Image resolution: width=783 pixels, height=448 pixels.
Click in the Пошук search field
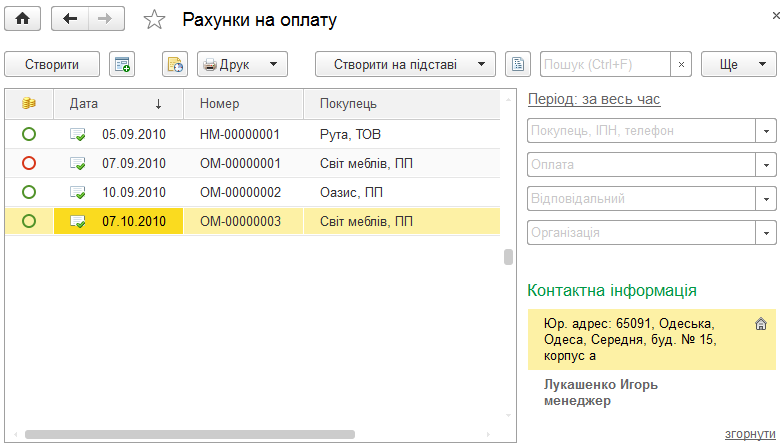[605, 64]
